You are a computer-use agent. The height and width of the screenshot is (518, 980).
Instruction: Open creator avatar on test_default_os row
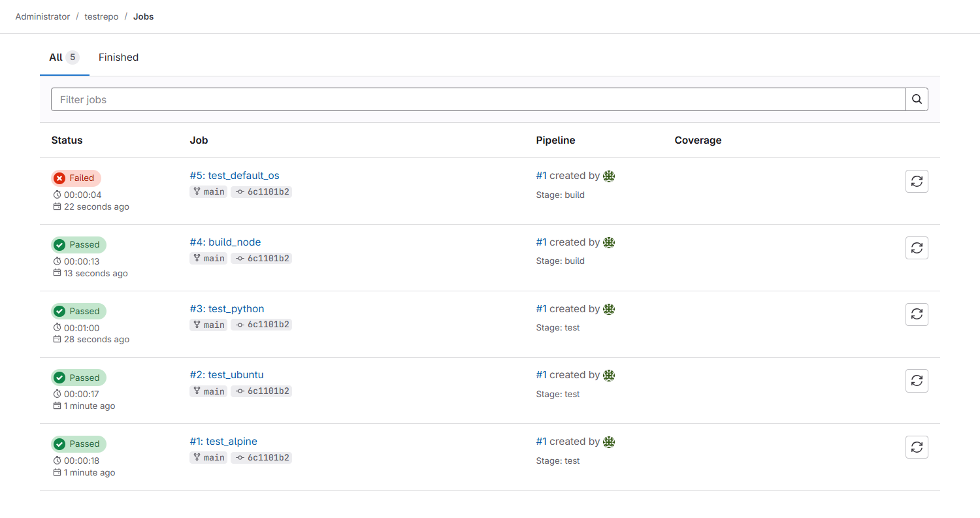pyautogui.click(x=609, y=176)
